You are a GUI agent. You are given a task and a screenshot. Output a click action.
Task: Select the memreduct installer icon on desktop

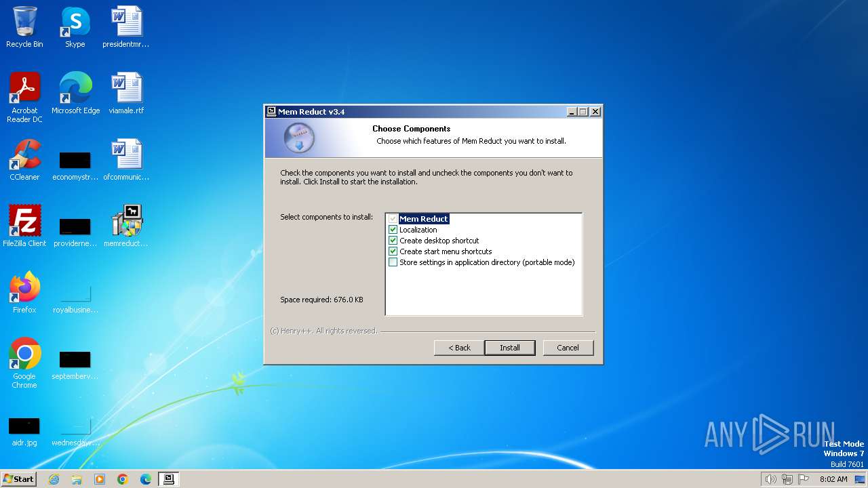coord(126,226)
